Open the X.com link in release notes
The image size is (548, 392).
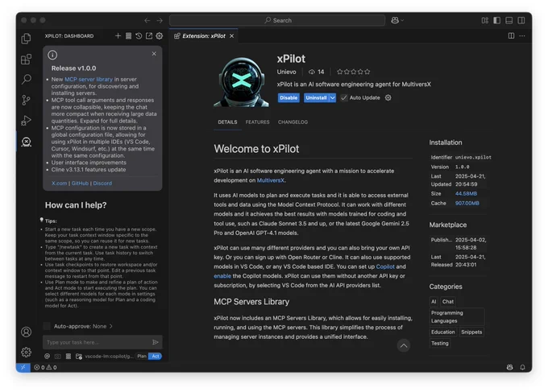point(60,184)
